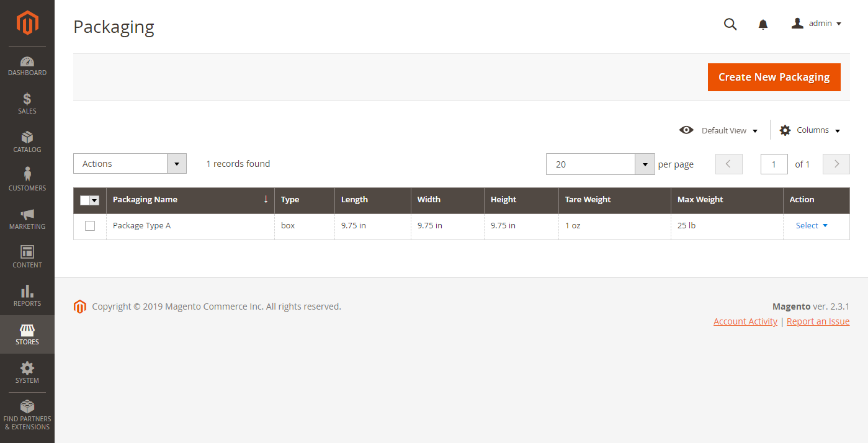Expand the admin account menu

(x=817, y=24)
